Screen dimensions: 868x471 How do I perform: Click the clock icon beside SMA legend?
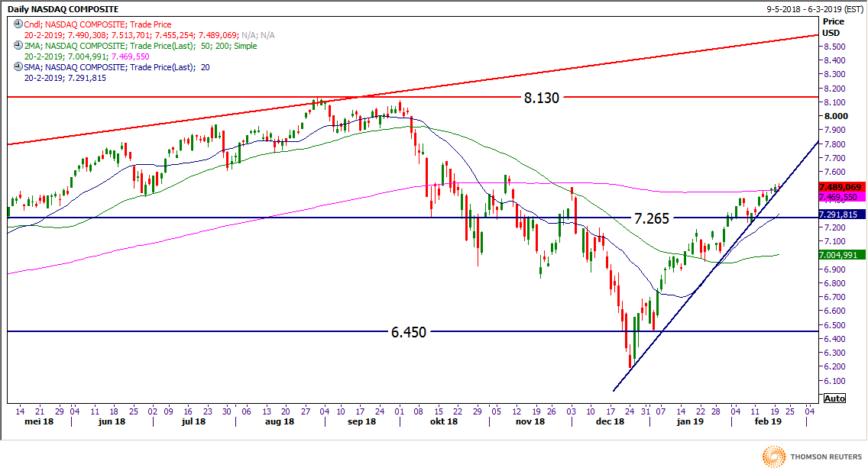[x=18, y=67]
